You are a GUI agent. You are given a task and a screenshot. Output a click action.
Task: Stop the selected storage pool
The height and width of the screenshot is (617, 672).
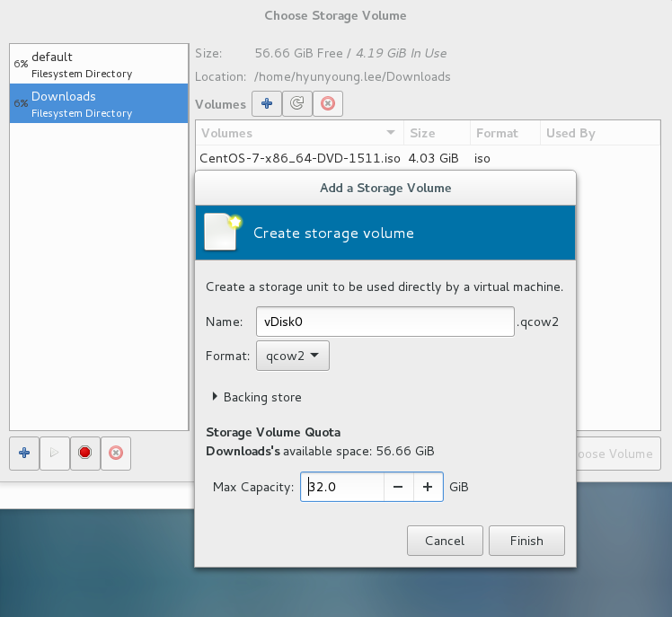pos(84,453)
